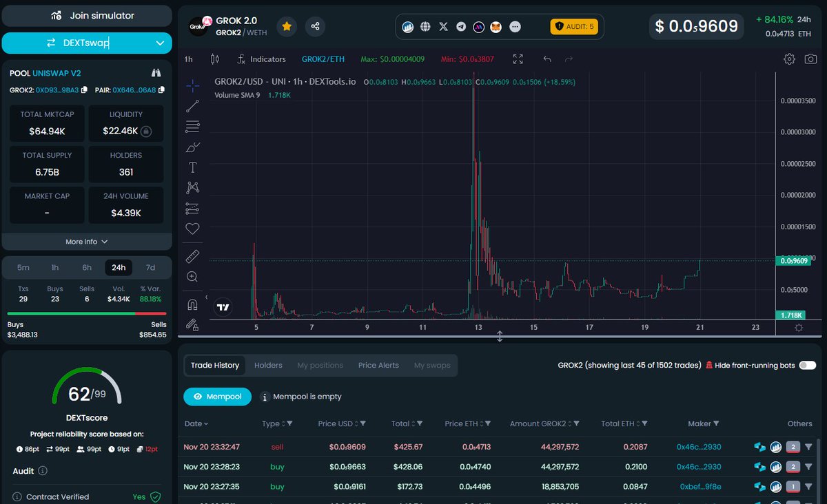
Task: Open the prediction and measurement tools
Action: [192, 208]
